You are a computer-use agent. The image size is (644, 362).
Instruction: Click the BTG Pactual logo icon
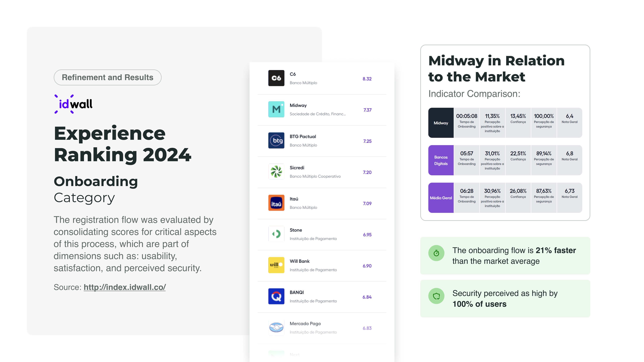(x=276, y=140)
